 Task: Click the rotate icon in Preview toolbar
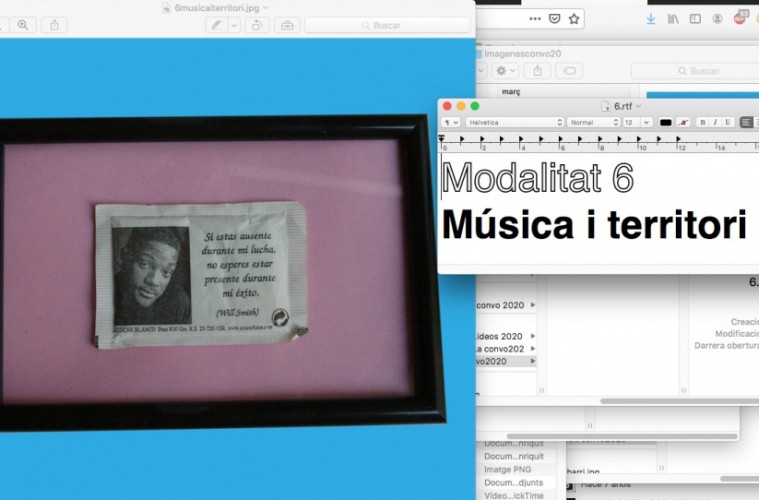(x=257, y=25)
